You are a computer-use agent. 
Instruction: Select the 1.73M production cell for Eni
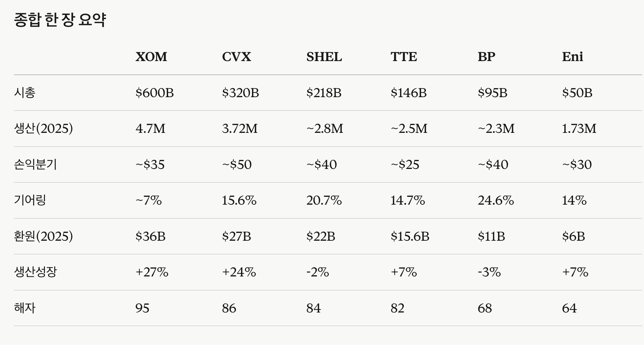579,129
